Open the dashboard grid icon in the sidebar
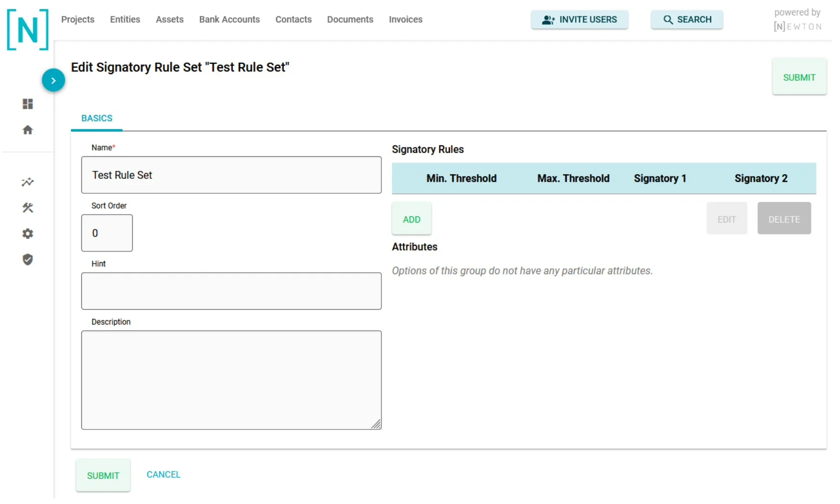 [28, 104]
